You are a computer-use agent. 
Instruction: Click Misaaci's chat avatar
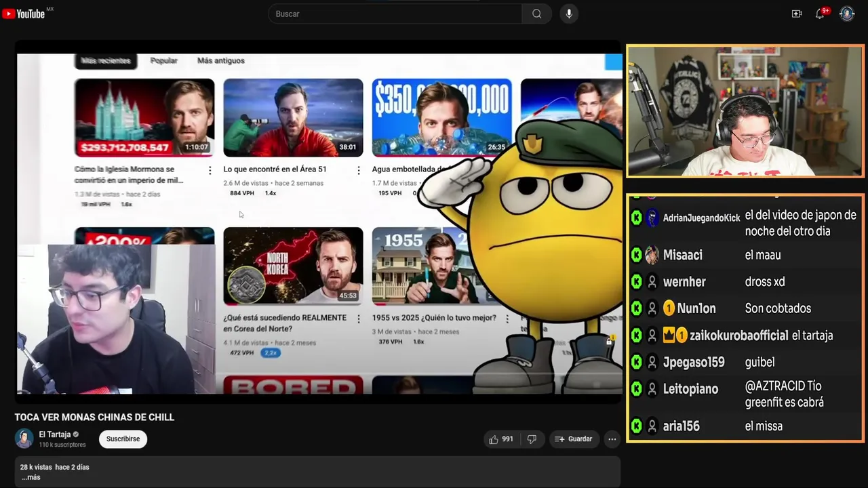pos(652,256)
